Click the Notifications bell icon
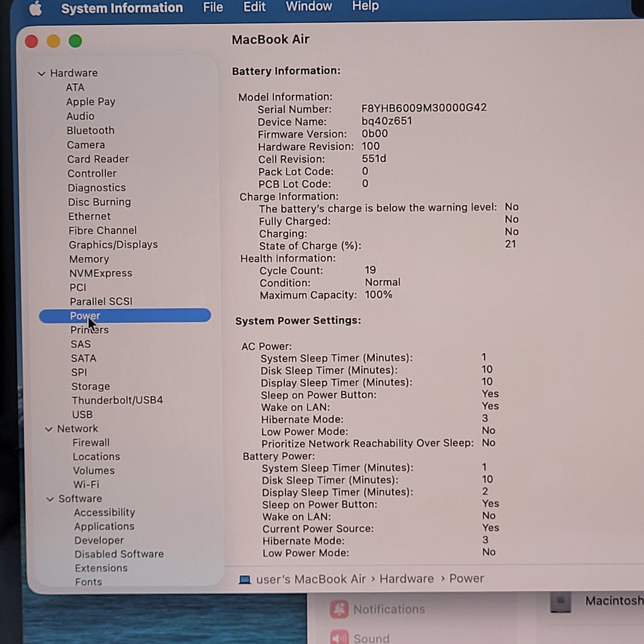644x644 pixels. [339, 609]
